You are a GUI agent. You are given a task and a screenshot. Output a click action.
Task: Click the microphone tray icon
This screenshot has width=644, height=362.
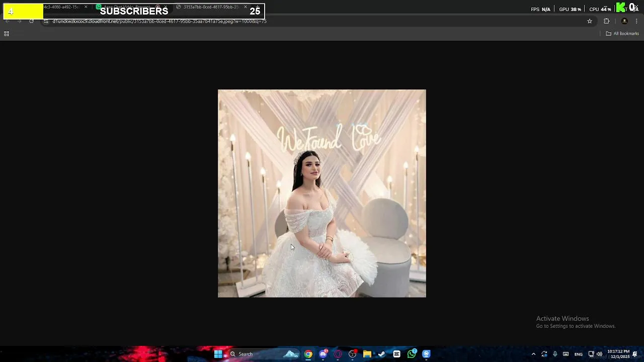(555, 354)
